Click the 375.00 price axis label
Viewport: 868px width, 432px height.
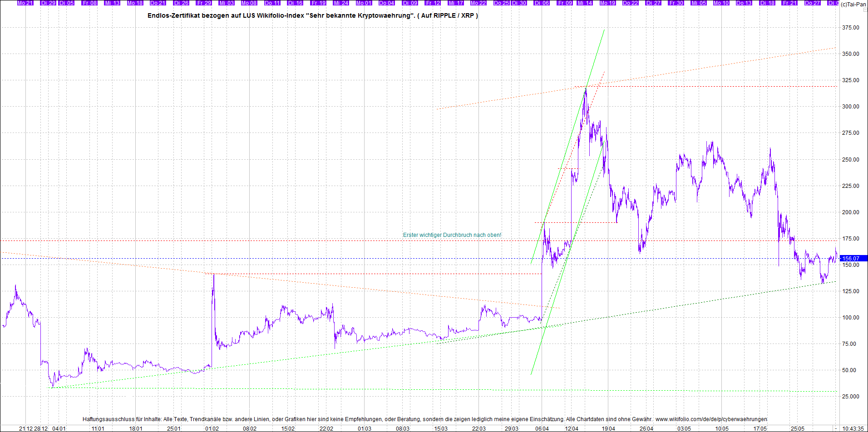coord(850,28)
